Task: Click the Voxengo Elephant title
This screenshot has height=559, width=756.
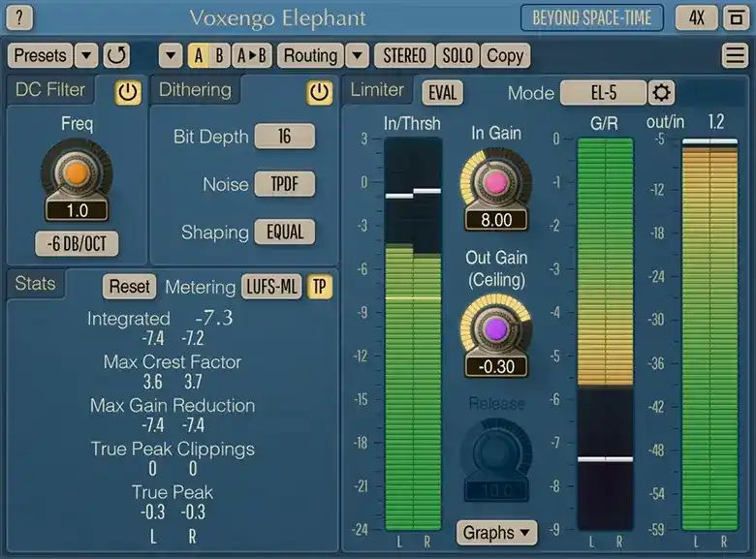Action: 278,18
